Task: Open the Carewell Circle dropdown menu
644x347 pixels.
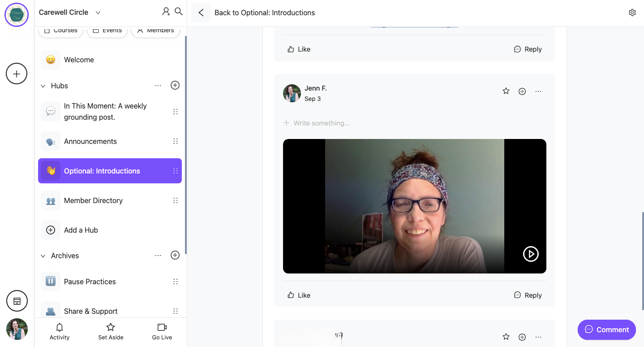Action: (x=98, y=13)
